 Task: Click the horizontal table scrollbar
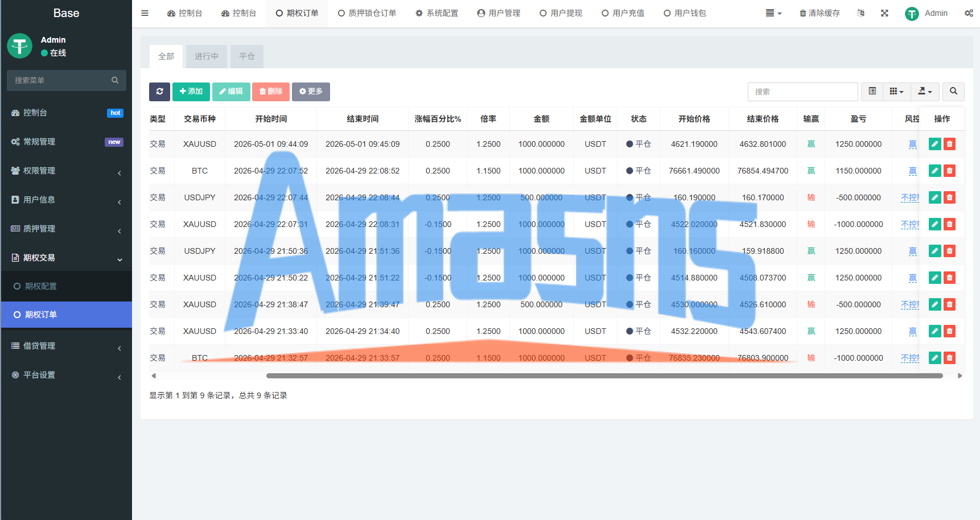(604, 375)
